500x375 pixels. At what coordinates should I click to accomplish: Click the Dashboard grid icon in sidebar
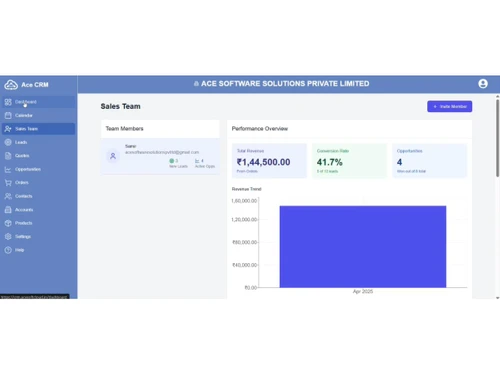(8, 102)
